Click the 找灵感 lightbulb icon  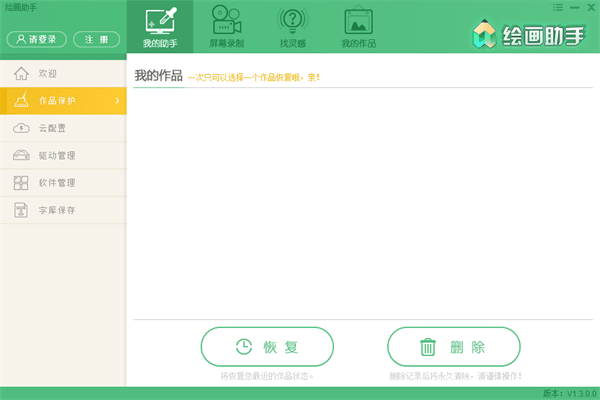(x=293, y=20)
